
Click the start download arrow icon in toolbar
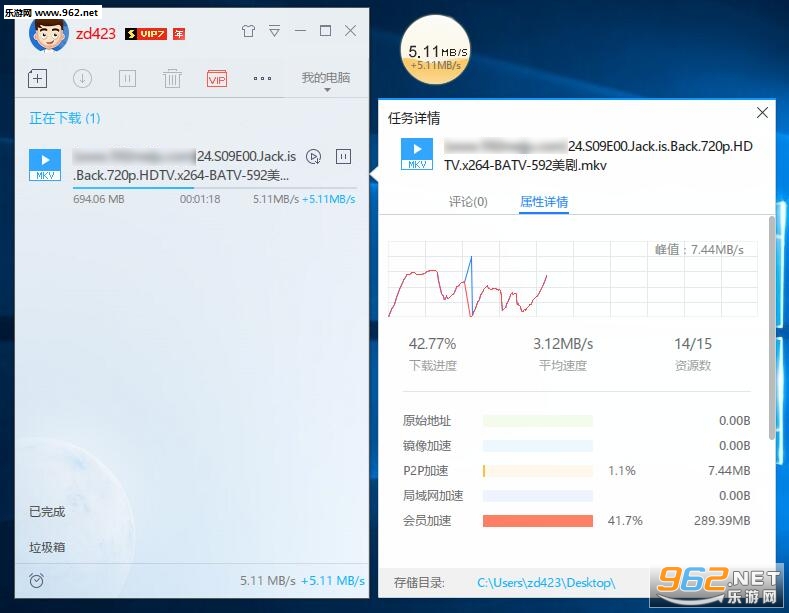(82, 79)
